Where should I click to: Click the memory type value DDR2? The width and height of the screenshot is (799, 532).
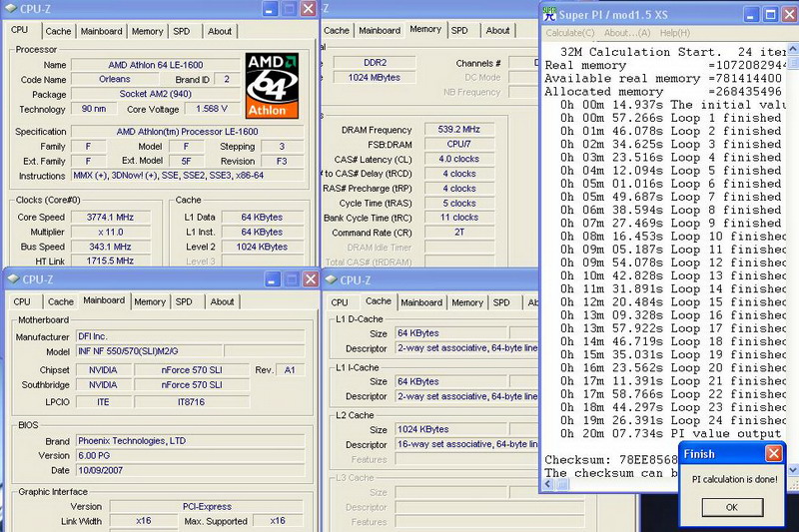[375, 63]
